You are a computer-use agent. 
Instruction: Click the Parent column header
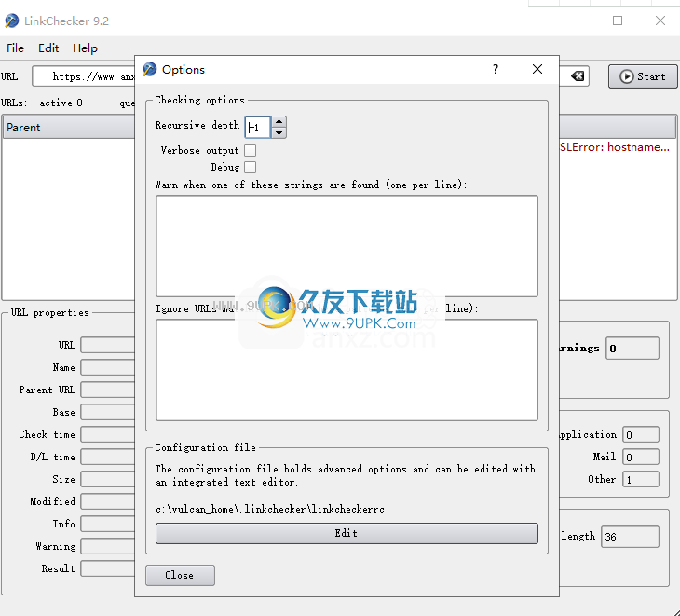pos(69,128)
